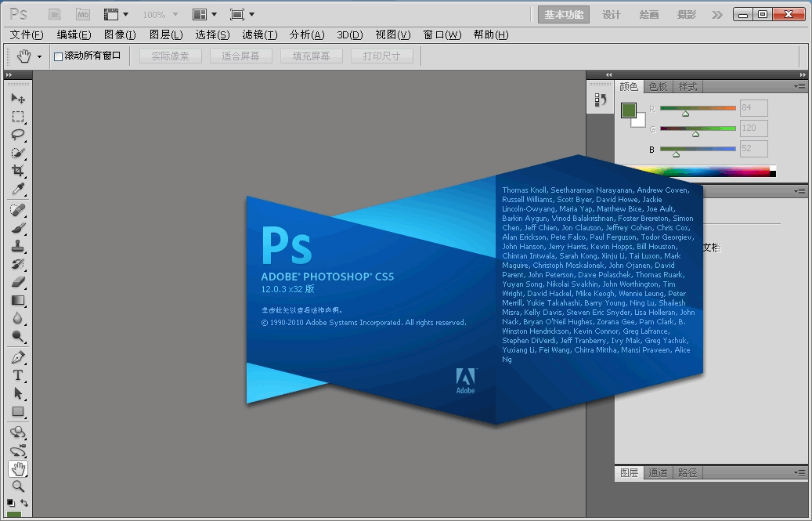
Task: Select the Clone Stamp tool
Action: click(18, 246)
